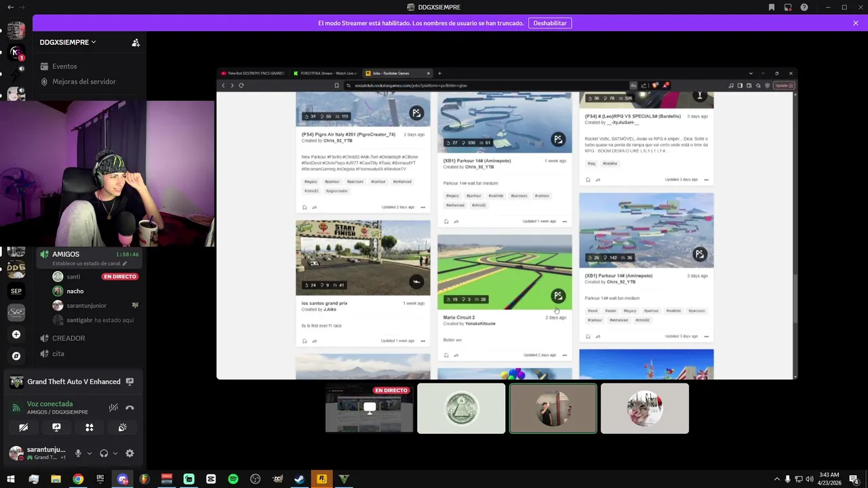Open the PeterBot DESTROYS tab in the stream
Viewport: 868px width, 488px height.
click(x=254, y=73)
